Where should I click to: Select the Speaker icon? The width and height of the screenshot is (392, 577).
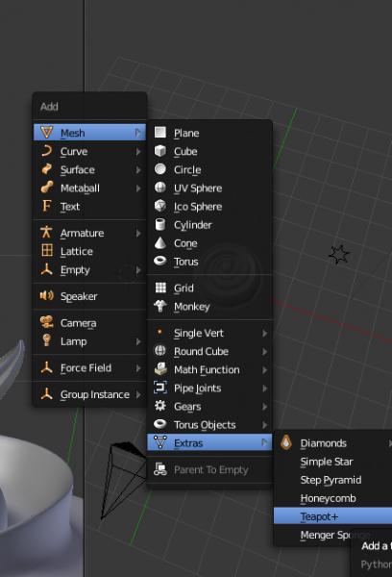click(47, 295)
